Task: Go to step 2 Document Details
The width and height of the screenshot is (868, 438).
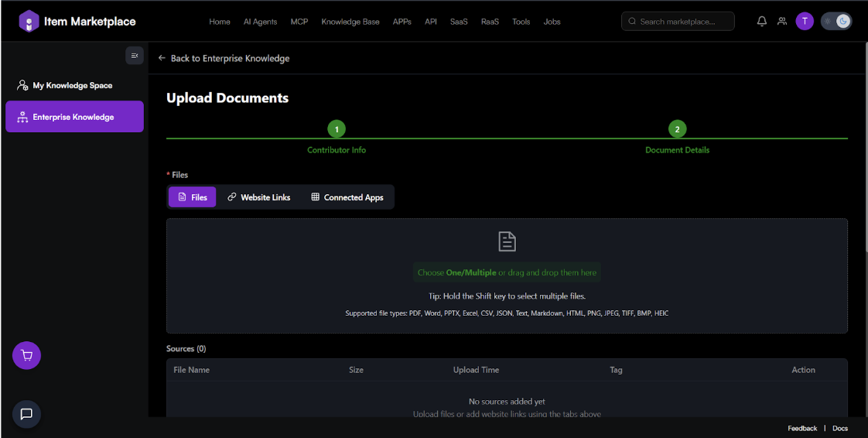Action: pos(677,129)
